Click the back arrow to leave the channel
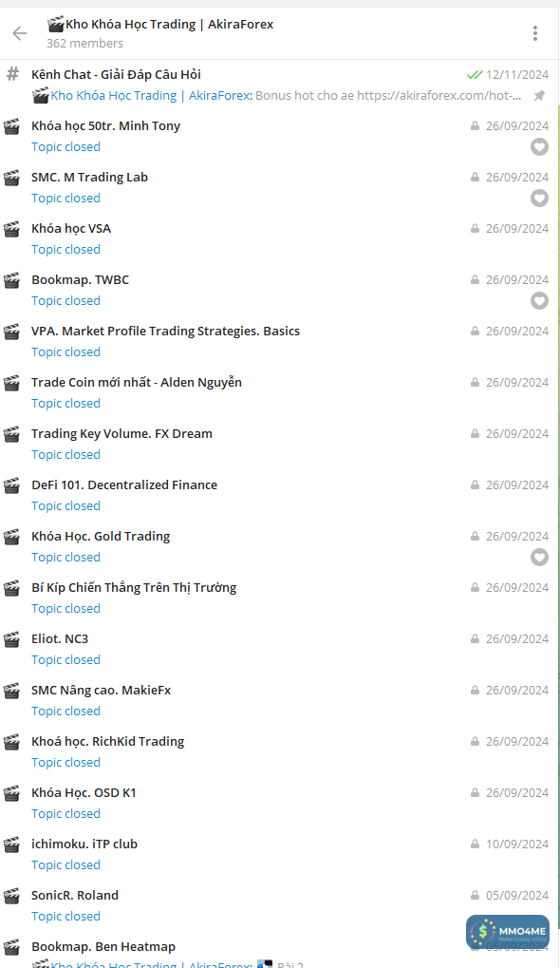The height and width of the screenshot is (968, 560). [19, 32]
